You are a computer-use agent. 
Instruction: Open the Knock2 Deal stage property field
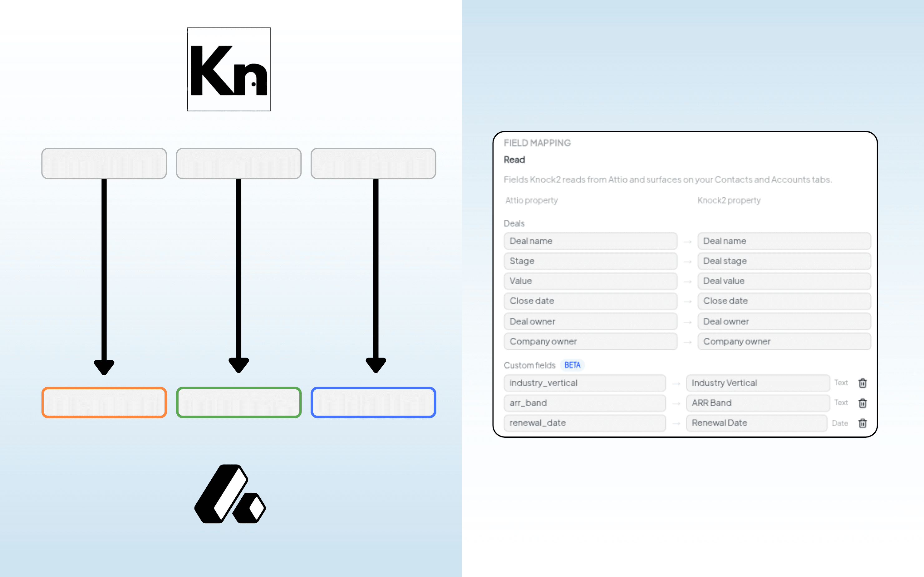(x=784, y=261)
